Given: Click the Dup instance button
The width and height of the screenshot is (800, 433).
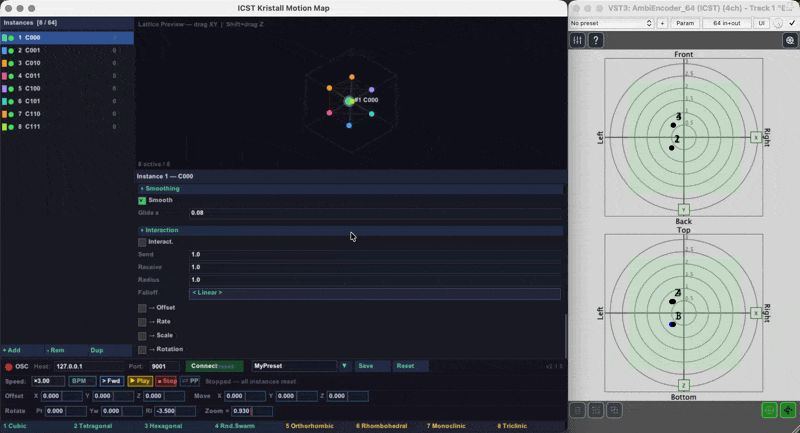Looking at the screenshot, I should [110, 350].
